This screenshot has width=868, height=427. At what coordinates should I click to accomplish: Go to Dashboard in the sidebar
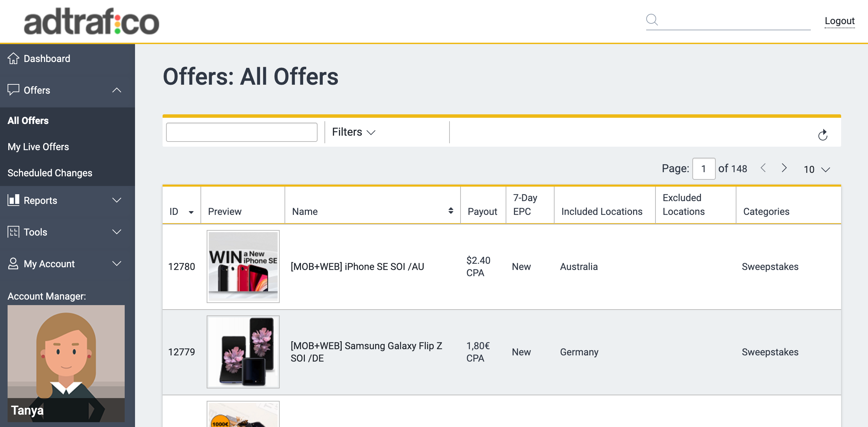click(x=47, y=59)
